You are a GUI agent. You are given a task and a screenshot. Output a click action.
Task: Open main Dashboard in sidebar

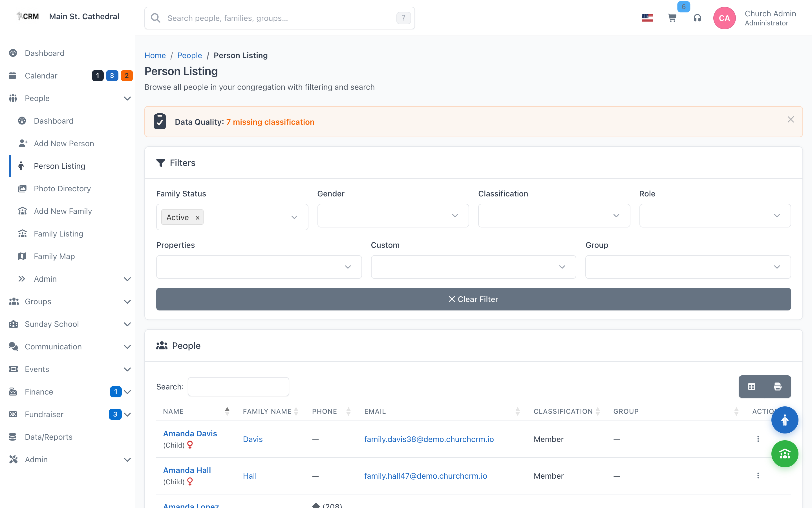click(x=44, y=53)
